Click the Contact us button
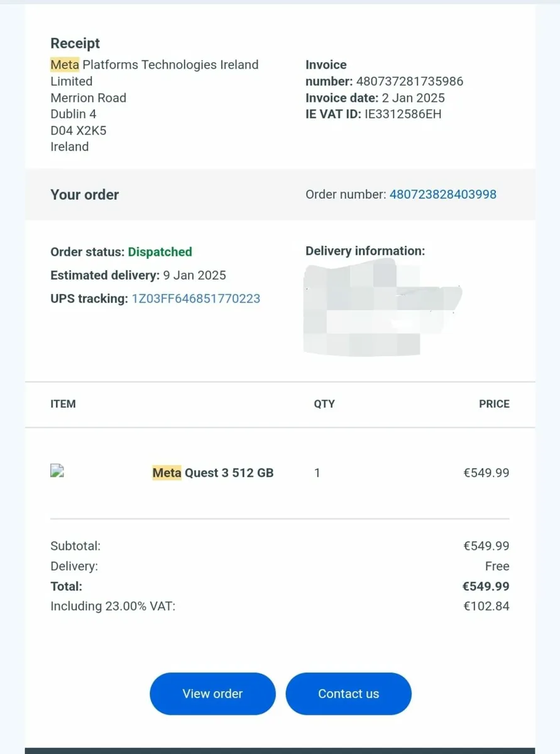The image size is (560, 754). (x=348, y=694)
